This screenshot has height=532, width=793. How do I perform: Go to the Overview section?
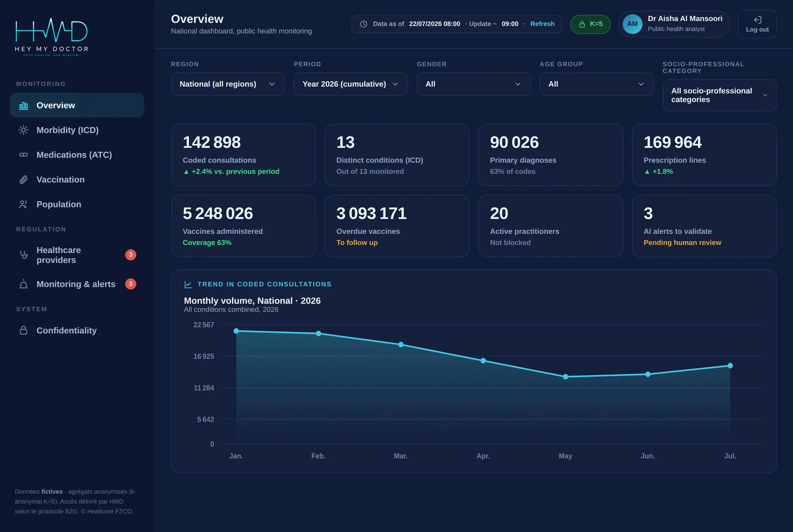(77, 105)
